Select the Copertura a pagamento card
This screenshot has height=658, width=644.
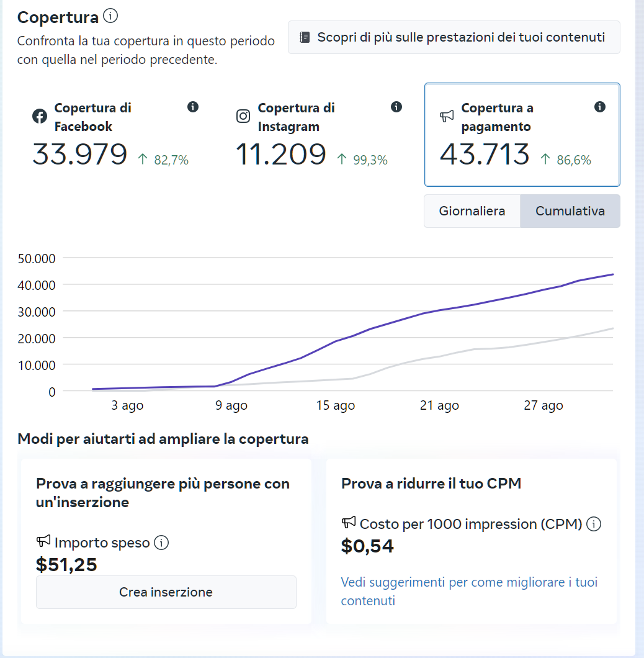click(522, 135)
